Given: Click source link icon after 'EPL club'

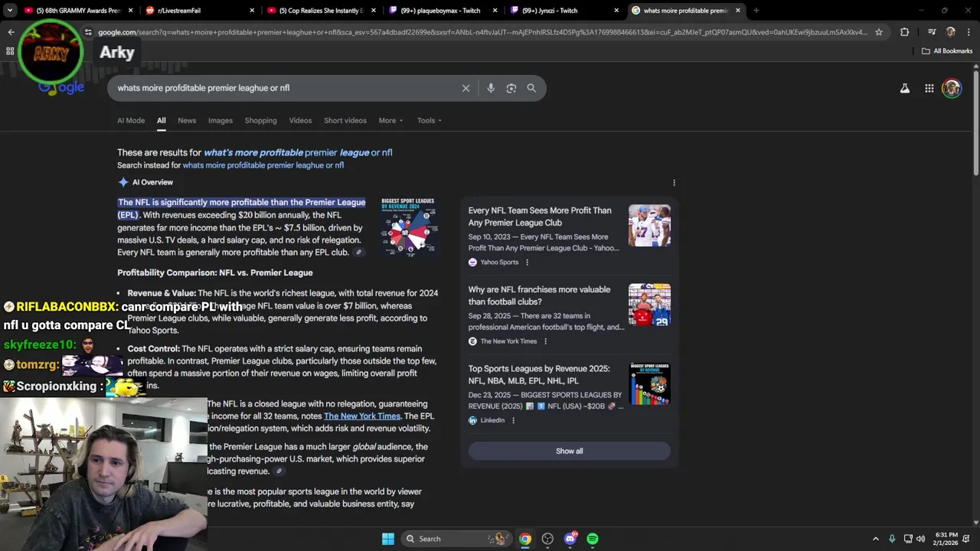Looking at the screenshot, I should [358, 253].
